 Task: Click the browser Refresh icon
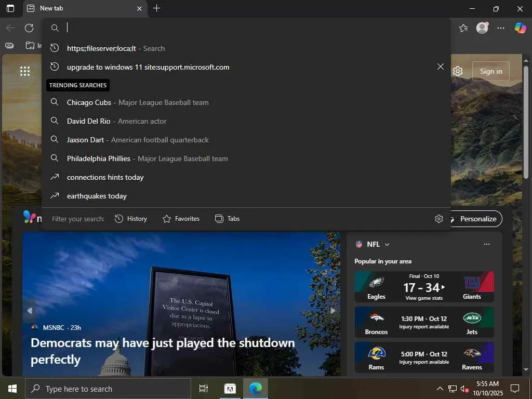29,28
